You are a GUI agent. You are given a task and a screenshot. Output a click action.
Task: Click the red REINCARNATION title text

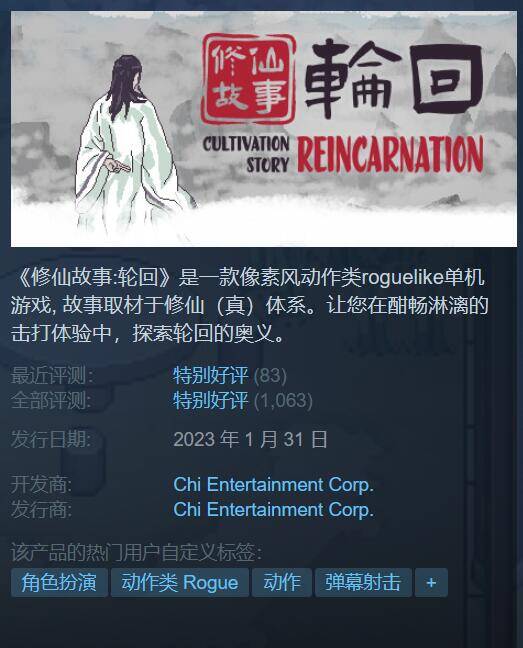click(390, 154)
